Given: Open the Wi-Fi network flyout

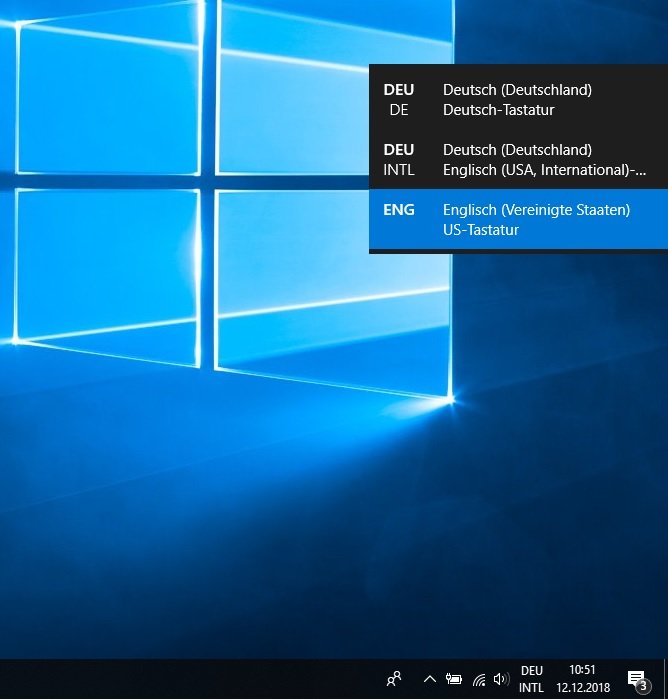Looking at the screenshot, I should (x=479, y=680).
